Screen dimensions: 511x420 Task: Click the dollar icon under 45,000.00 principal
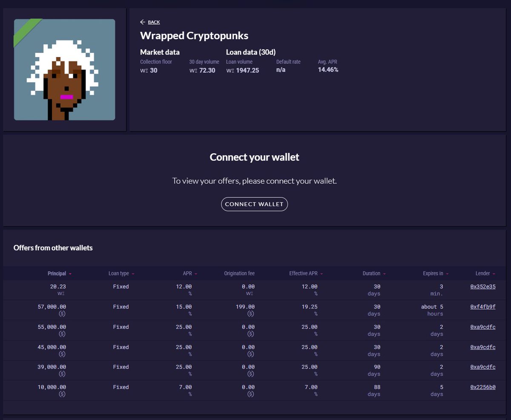pos(62,354)
